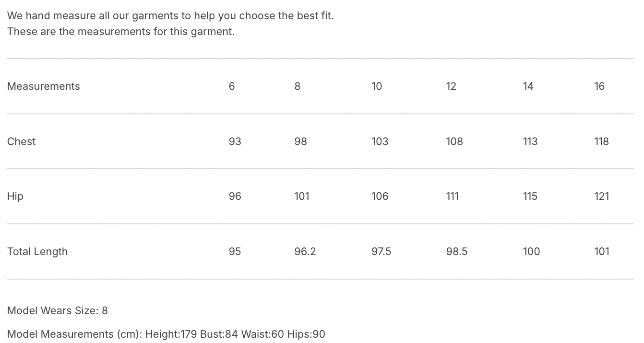Click the Model Wears Size text
The width and height of the screenshot is (644, 343).
(x=58, y=310)
